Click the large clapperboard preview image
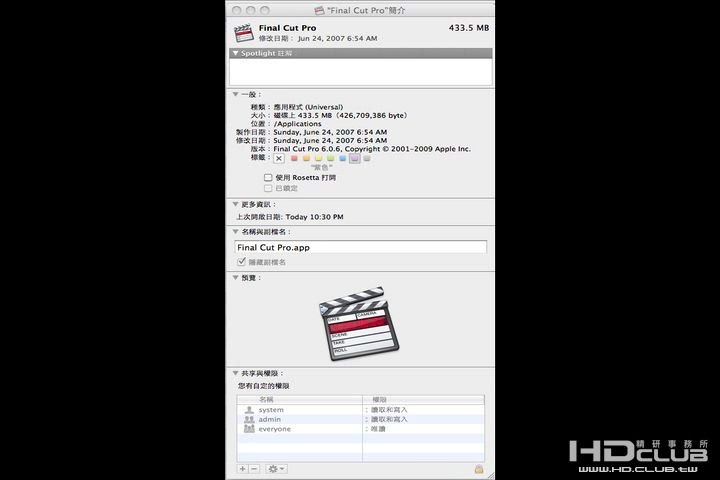 359,323
